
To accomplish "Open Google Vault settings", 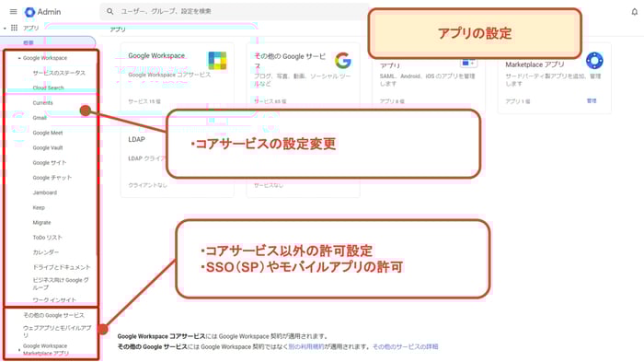I will point(48,147).
